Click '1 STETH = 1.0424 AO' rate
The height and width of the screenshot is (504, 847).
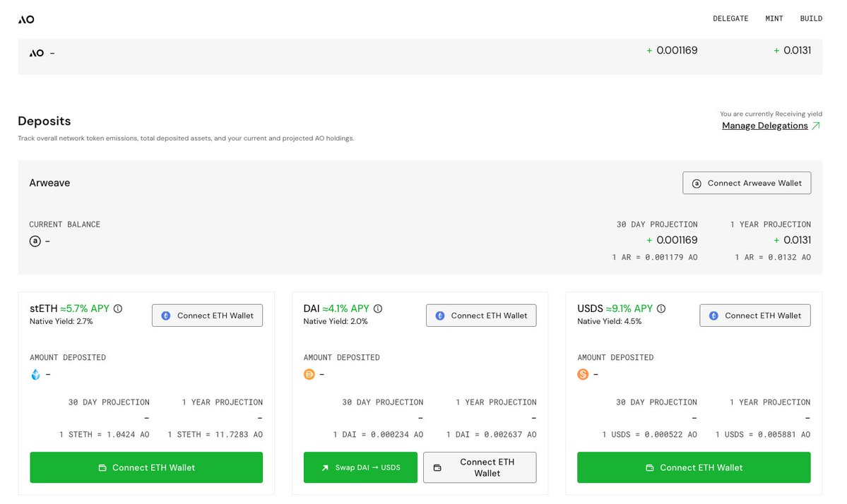tap(105, 434)
